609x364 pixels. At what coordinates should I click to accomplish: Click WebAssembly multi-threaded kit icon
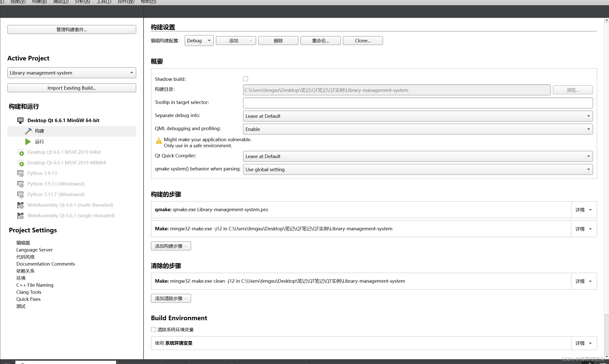21,205
